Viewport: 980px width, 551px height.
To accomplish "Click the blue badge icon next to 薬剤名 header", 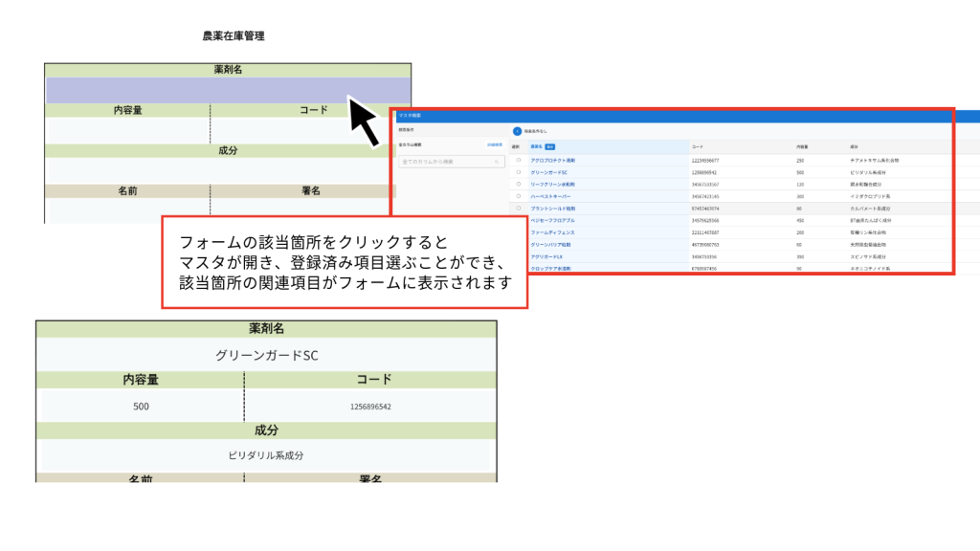I will click(552, 147).
